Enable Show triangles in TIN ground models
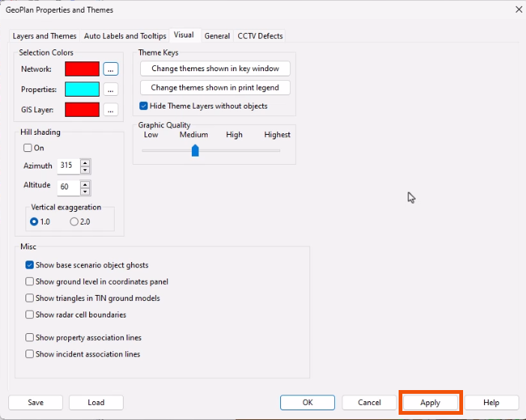 (29, 298)
